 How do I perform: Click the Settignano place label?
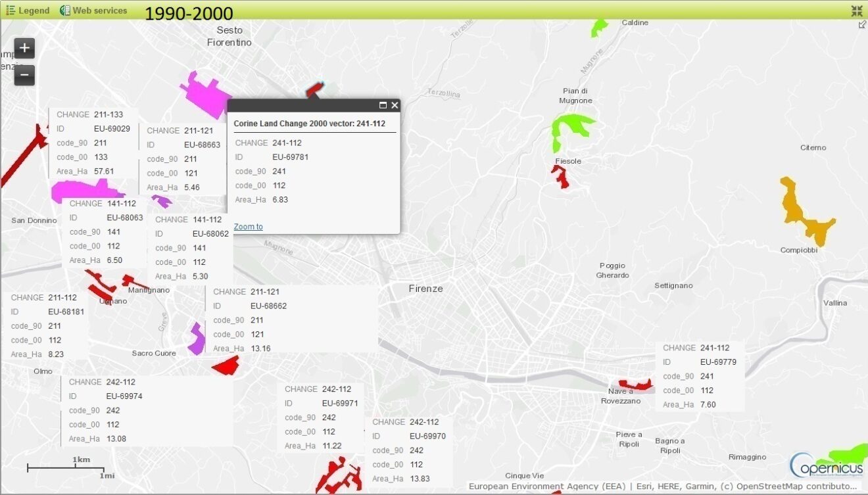[x=673, y=285]
